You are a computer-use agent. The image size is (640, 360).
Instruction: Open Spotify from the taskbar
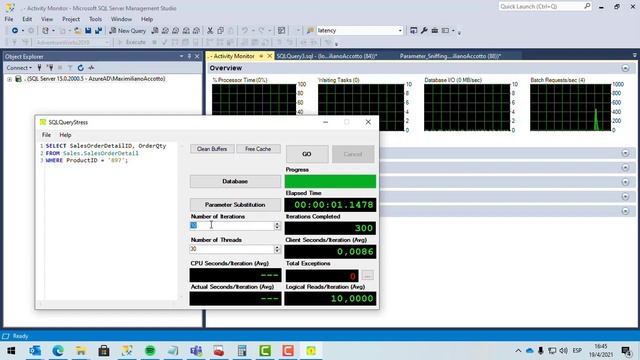[x=150, y=351]
